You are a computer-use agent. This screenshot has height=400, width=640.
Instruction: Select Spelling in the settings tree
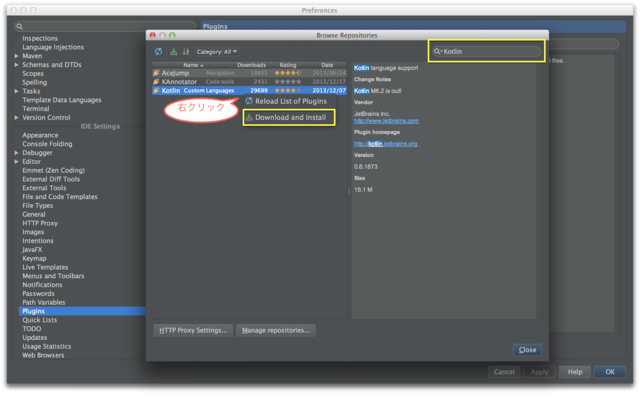(35, 82)
